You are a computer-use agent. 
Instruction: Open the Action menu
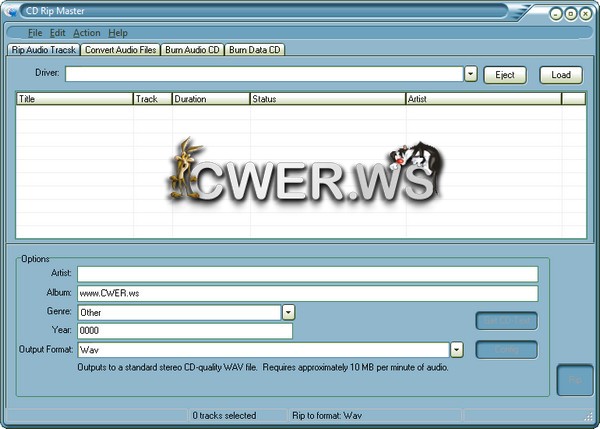(86, 33)
